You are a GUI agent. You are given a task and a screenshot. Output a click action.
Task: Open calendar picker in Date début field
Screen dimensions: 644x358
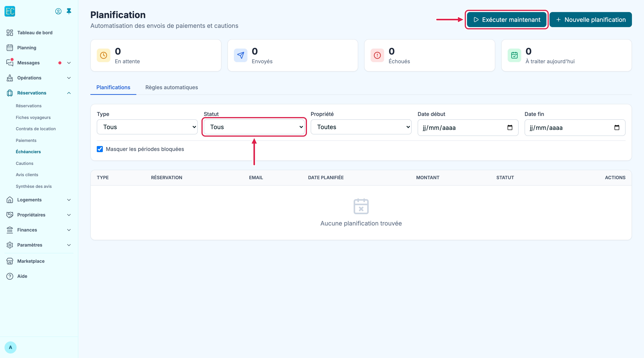pos(510,128)
